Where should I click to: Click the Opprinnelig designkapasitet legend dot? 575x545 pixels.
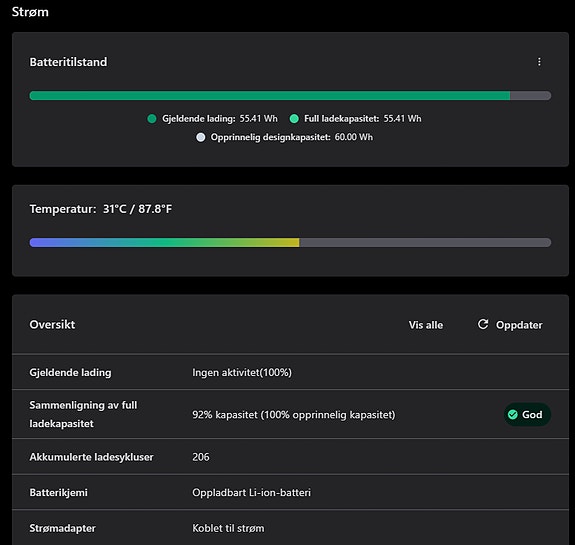pos(201,137)
